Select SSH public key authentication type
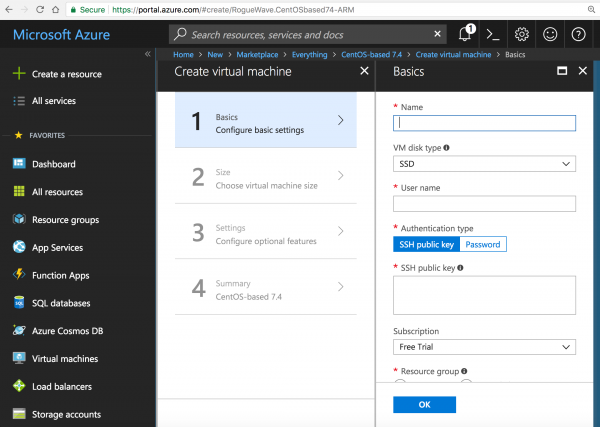The image size is (600, 427). click(425, 244)
